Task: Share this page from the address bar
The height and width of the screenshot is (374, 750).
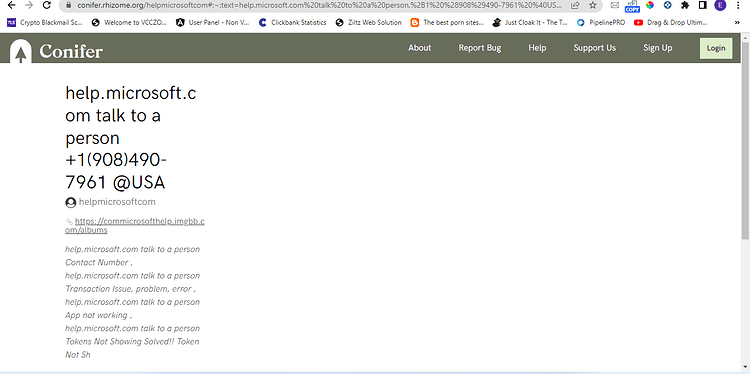Action: click(575, 5)
